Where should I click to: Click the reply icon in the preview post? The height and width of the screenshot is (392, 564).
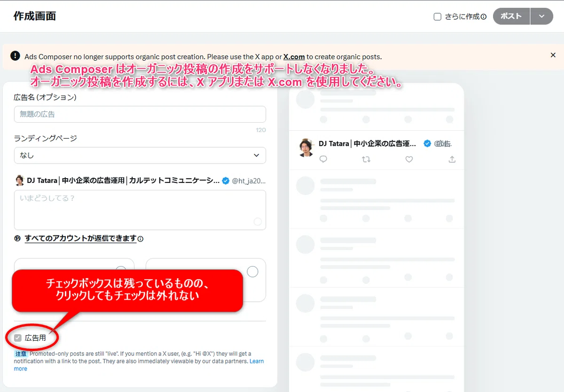[323, 159]
